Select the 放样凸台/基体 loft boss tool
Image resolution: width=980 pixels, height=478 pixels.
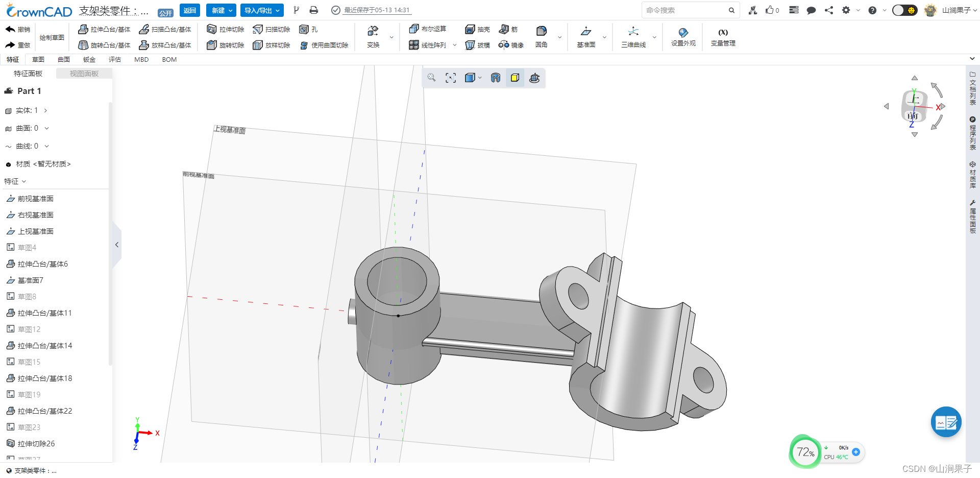(165, 45)
